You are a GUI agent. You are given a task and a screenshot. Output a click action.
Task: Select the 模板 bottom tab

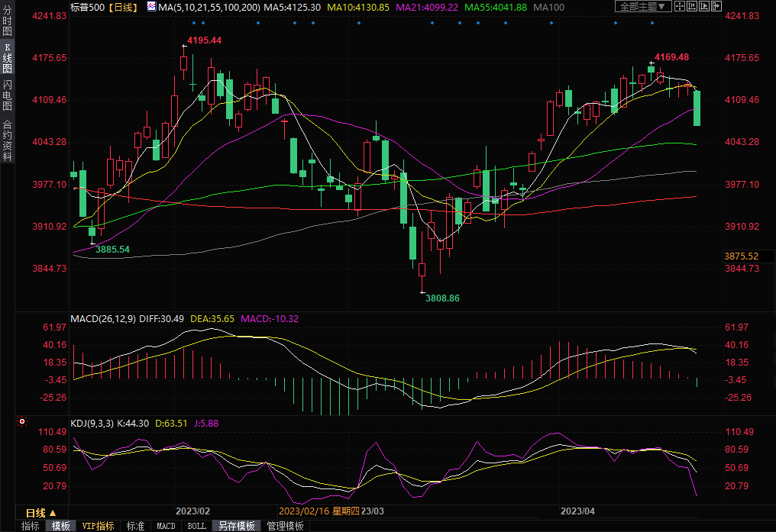tap(60, 526)
